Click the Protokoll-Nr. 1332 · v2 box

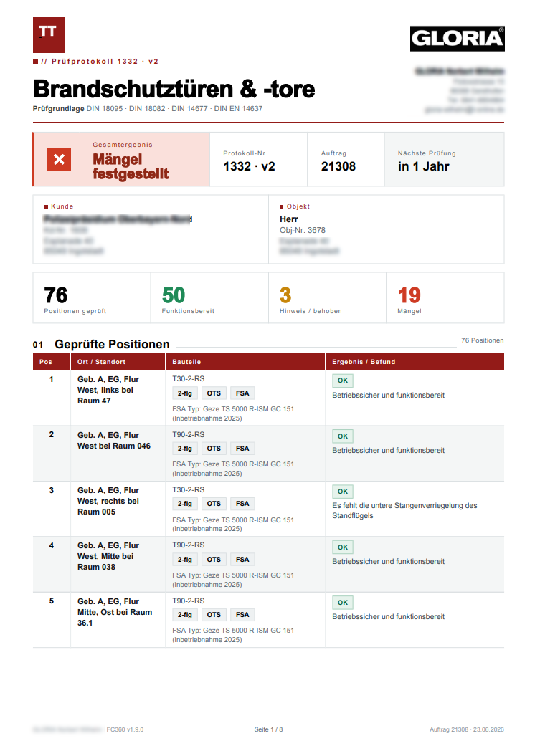pos(259,160)
